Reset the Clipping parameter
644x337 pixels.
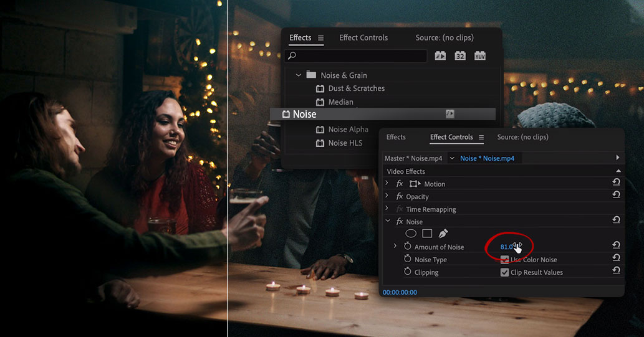point(616,272)
